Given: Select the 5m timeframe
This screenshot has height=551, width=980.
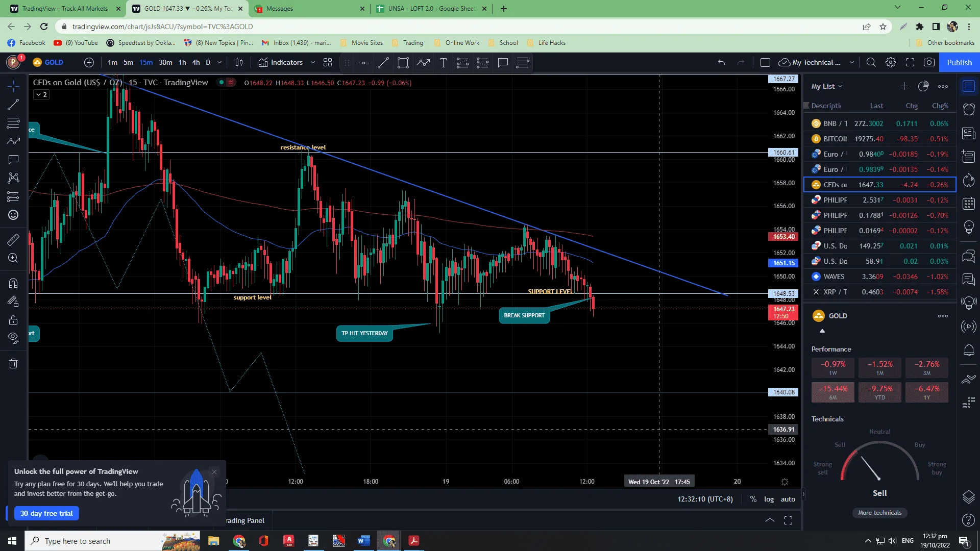Looking at the screenshot, I should (x=128, y=62).
